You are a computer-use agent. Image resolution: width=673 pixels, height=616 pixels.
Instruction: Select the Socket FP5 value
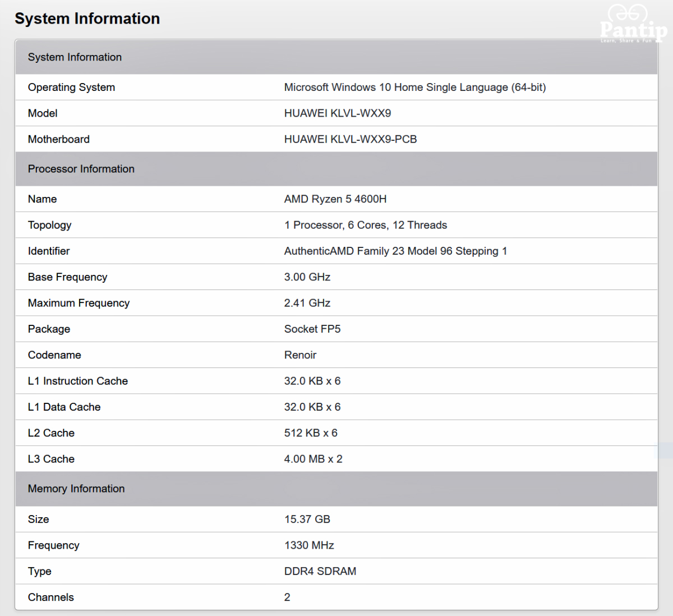point(312,329)
